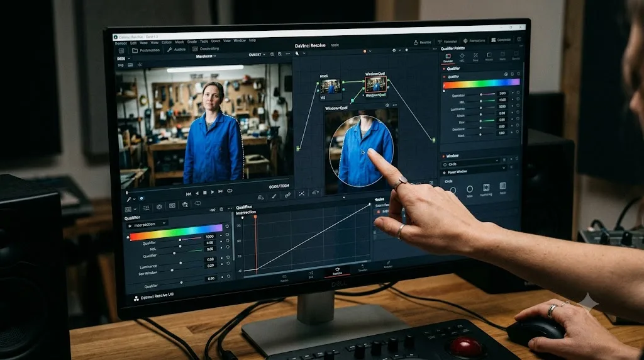Open the CMMSET dropdown above the viewer
The image size is (644, 360).
(257, 54)
